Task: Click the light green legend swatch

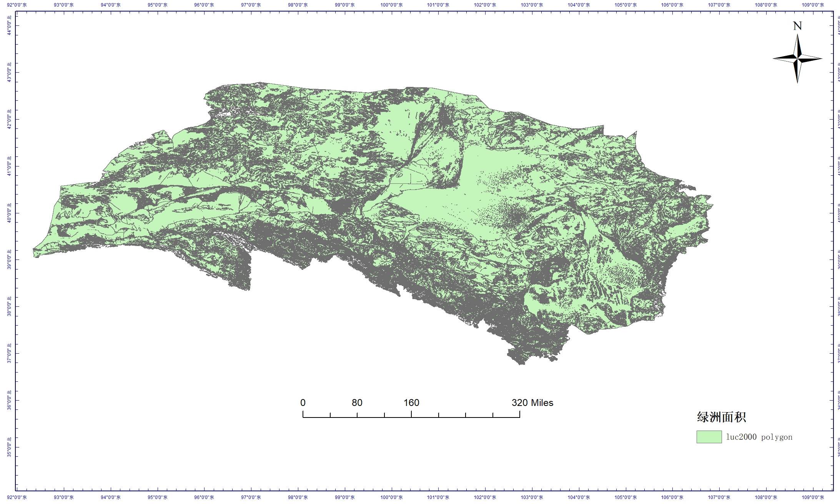Action: pos(709,437)
